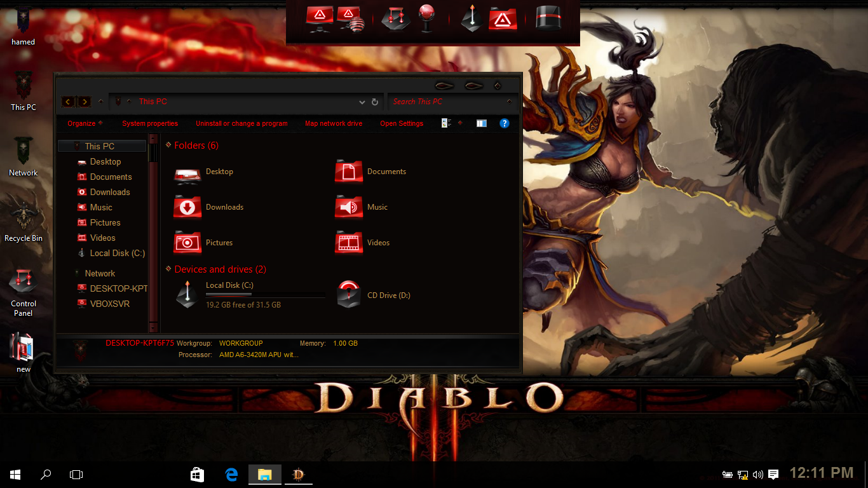Launch Microsoft Edge from the taskbar
Image resolution: width=868 pixels, height=488 pixels.
point(231,474)
